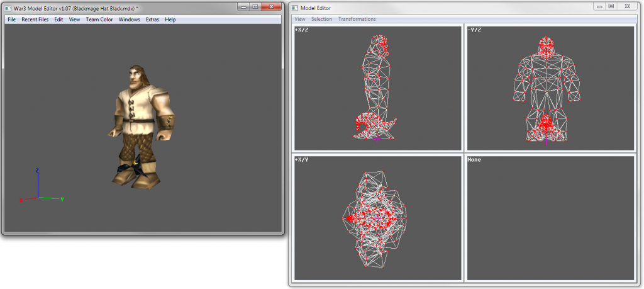Click the -Y/Z viewport label
The image size is (644, 289).
click(x=474, y=30)
